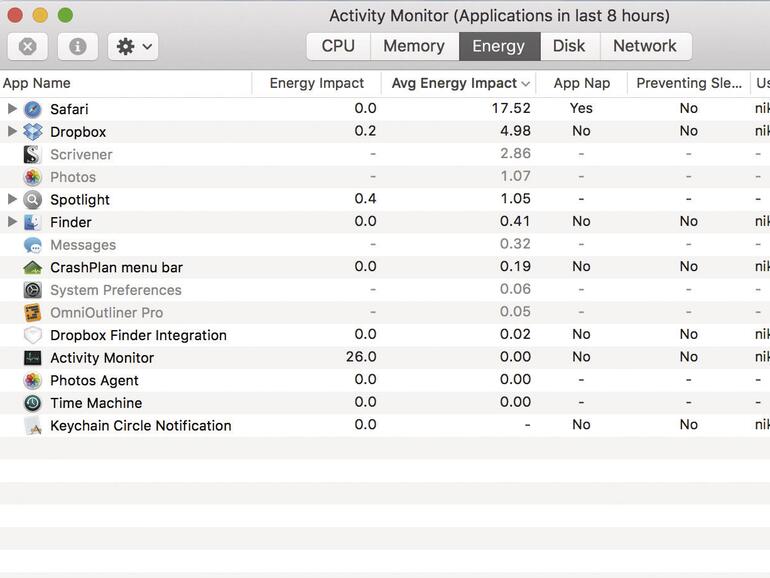Open process info with the i button
The width and height of the screenshot is (770, 578).
(78, 47)
